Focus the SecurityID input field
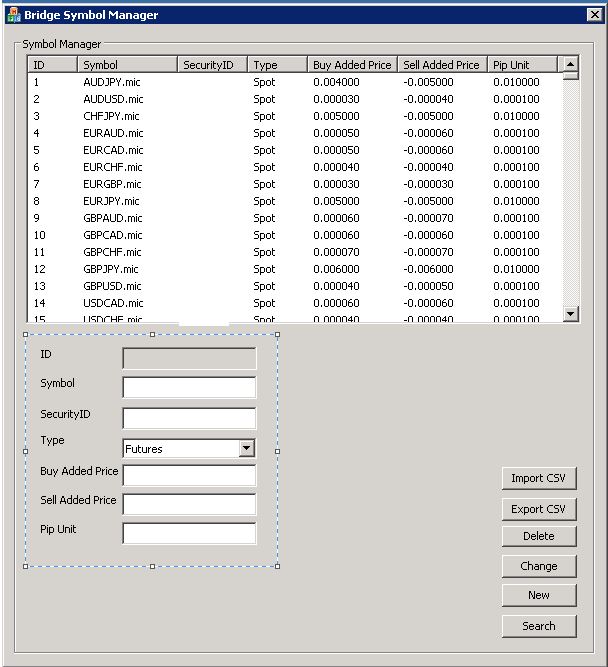This screenshot has width=608, height=667. (x=189, y=418)
